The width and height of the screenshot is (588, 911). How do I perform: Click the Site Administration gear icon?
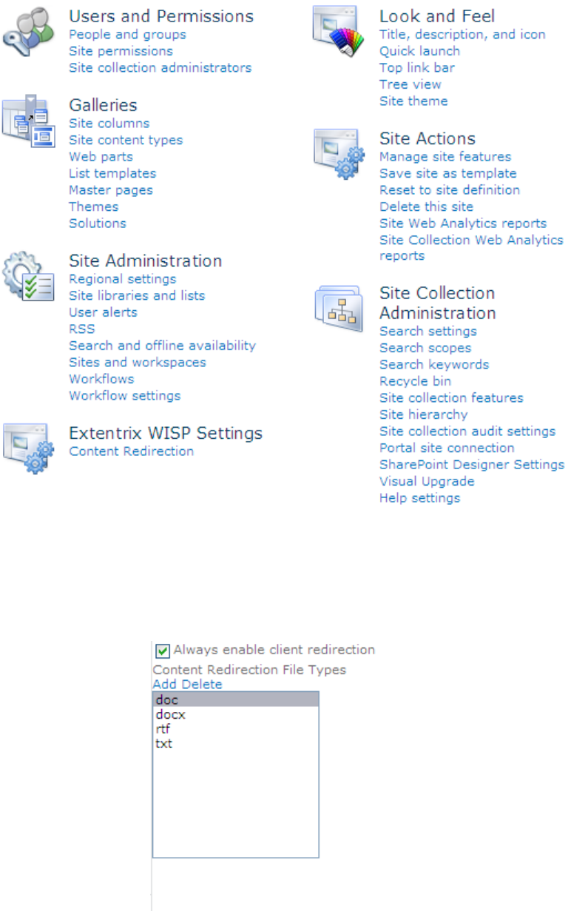28,278
